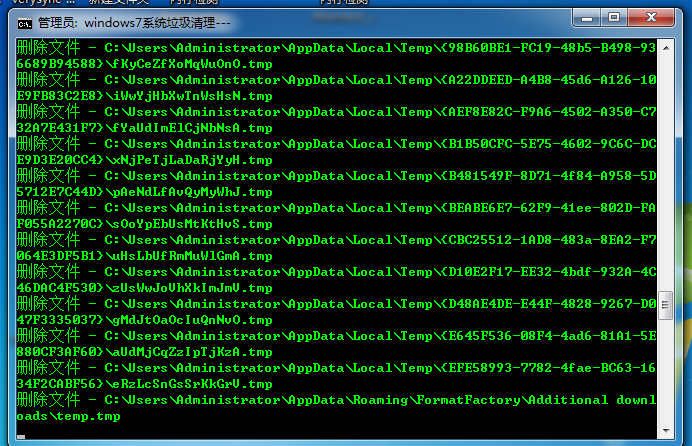Maximize the windows7系统垃圾清理 console window

tap(614, 18)
